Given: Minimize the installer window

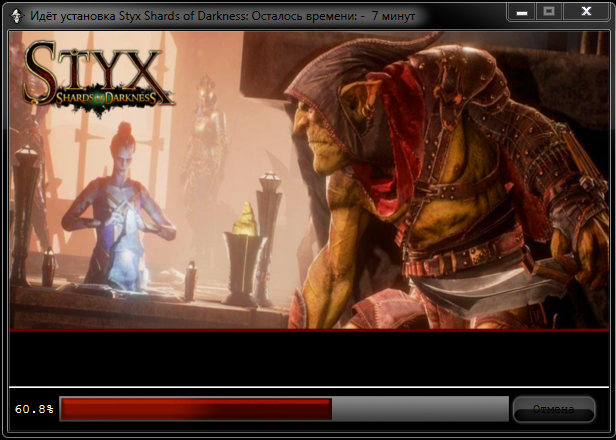Looking at the screenshot, I should click(x=521, y=12).
